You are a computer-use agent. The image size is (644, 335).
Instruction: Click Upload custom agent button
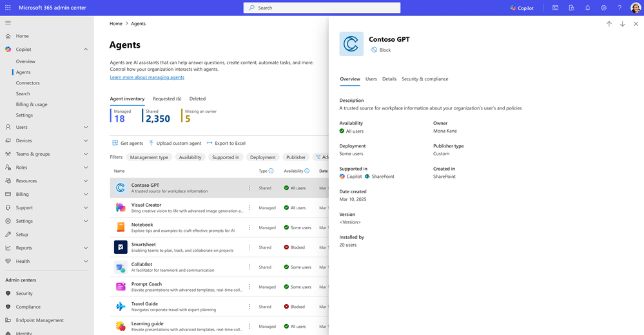coord(175,143)
